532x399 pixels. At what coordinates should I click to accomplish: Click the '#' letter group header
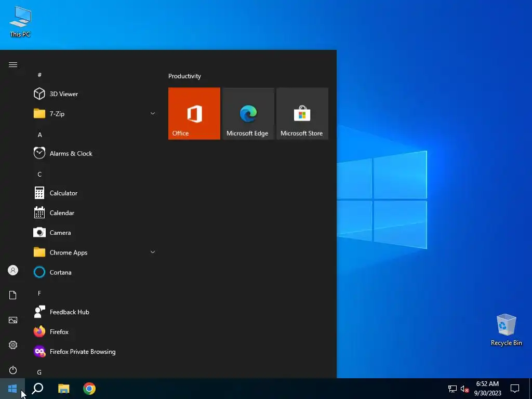coord(39,75)
